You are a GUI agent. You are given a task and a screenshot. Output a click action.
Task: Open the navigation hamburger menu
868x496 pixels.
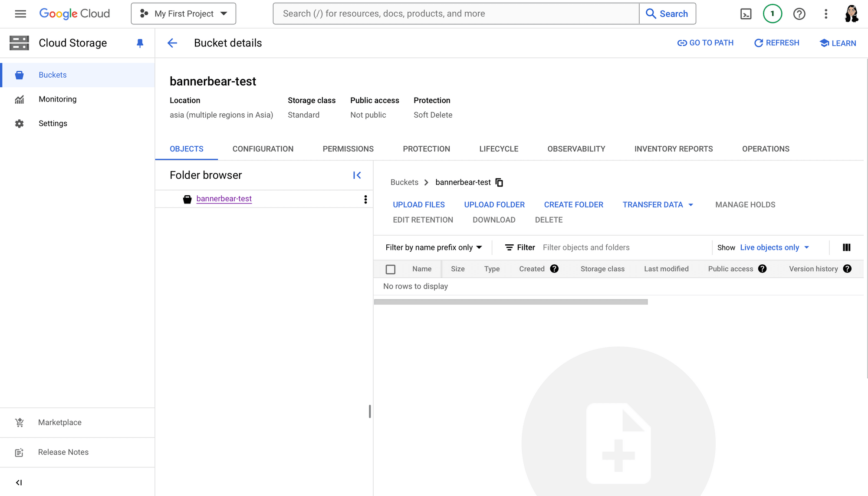pos(20,13)
